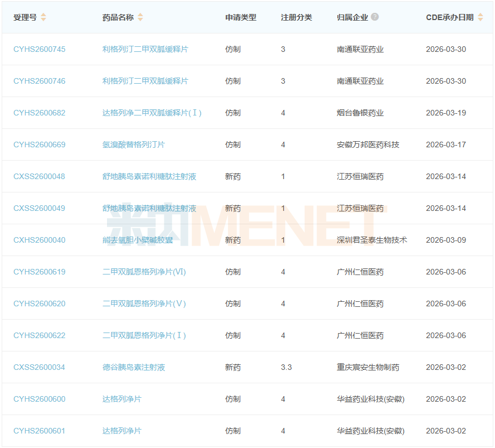Open drug 氢溴酸替格列汀片
The width and height of the screenshot is (495, 448).
coord(134,144)
